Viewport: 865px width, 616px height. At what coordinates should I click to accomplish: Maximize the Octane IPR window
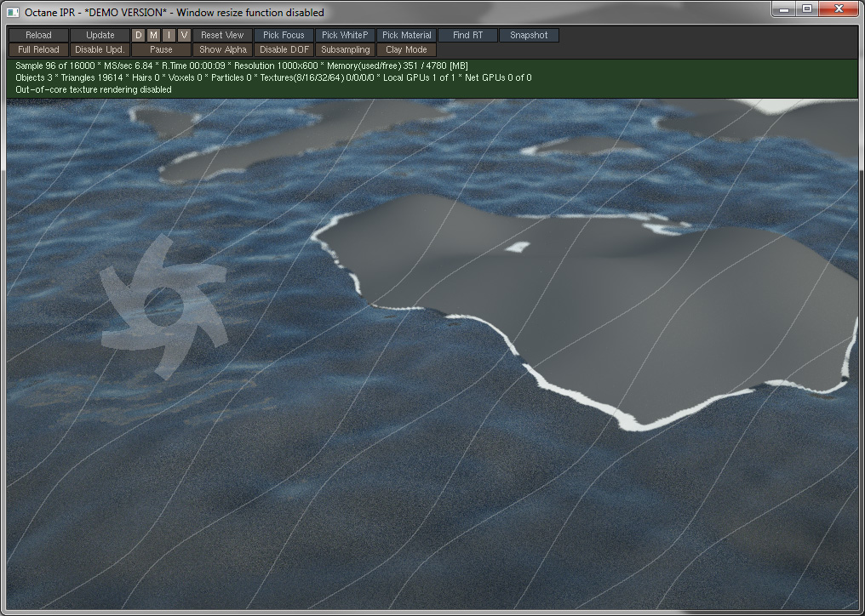(x=807, y=9)
